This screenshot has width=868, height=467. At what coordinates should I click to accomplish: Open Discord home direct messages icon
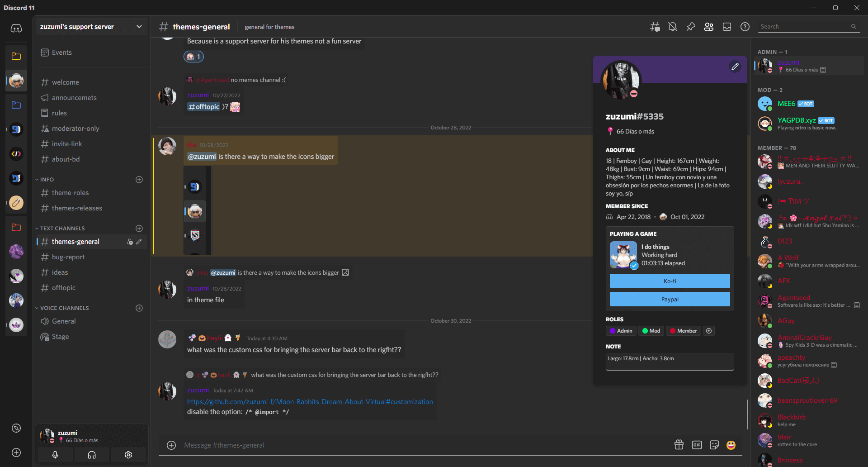(16, 29)
